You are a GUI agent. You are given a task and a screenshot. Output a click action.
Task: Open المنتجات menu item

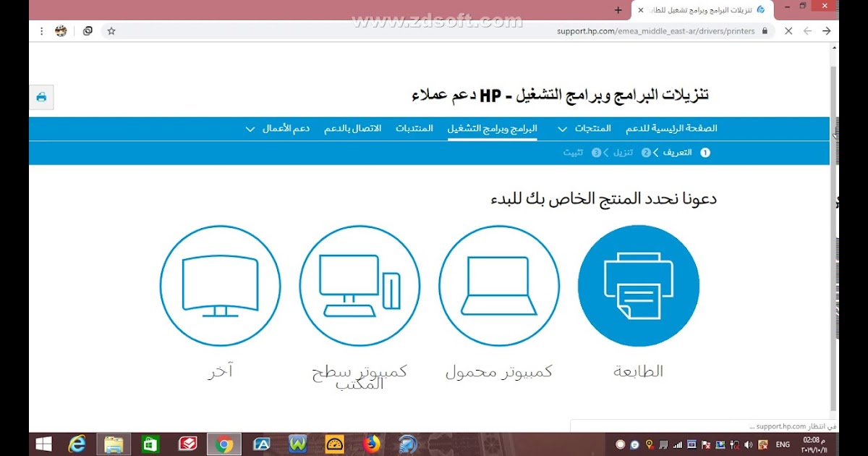click(592, 128)
